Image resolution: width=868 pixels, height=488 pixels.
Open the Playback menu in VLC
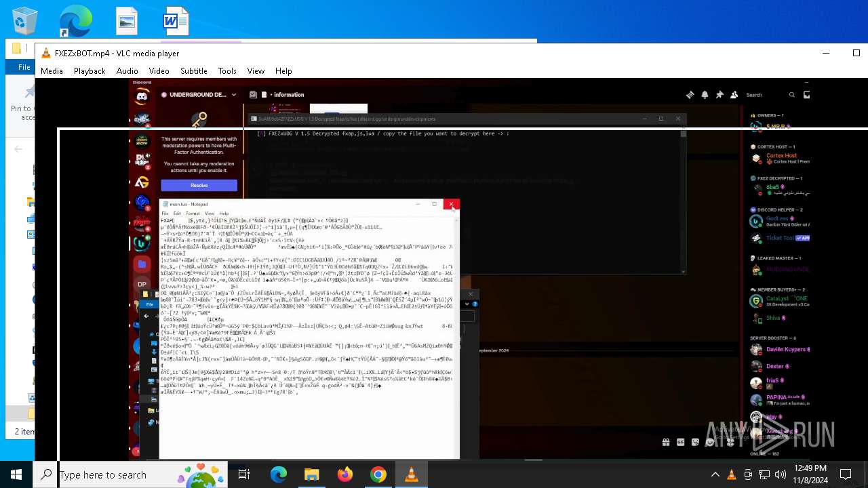point(90,70)
